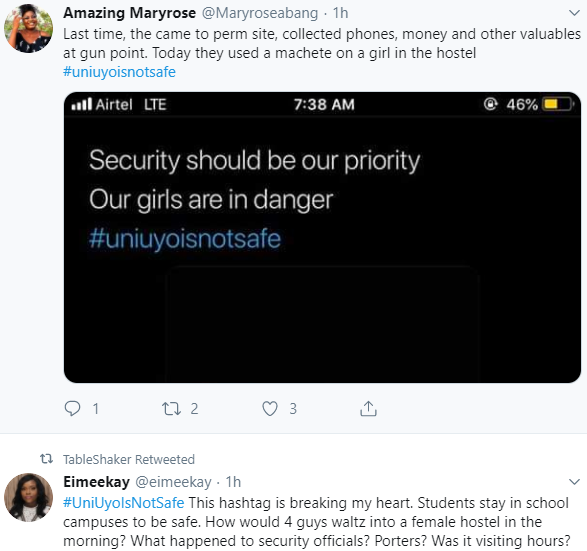Open the TableShaker Retweeted label
Viewport: 587px width, 551px height.
(129, 459)
